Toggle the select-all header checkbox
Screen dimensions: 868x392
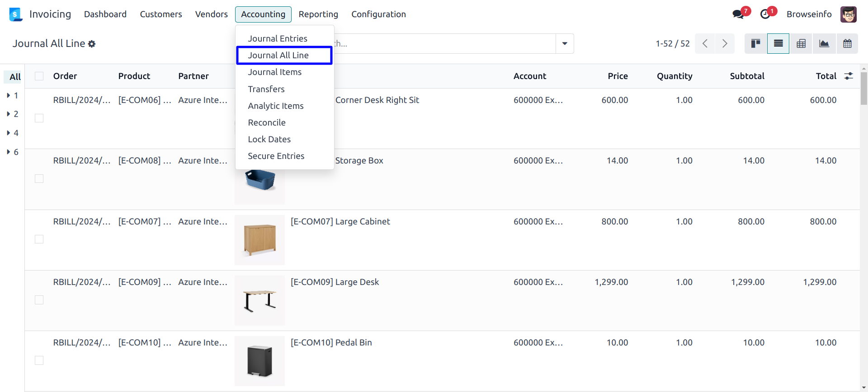[x=39, y=76]
